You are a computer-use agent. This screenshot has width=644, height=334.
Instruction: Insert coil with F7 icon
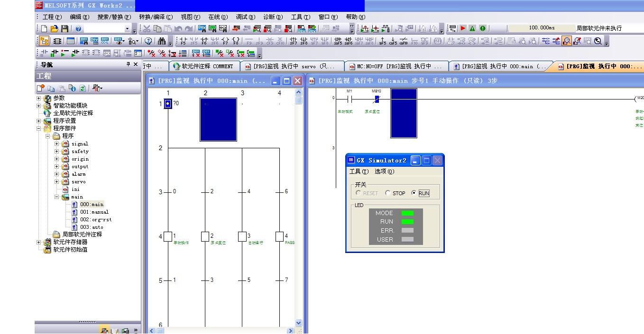(225, 41)
